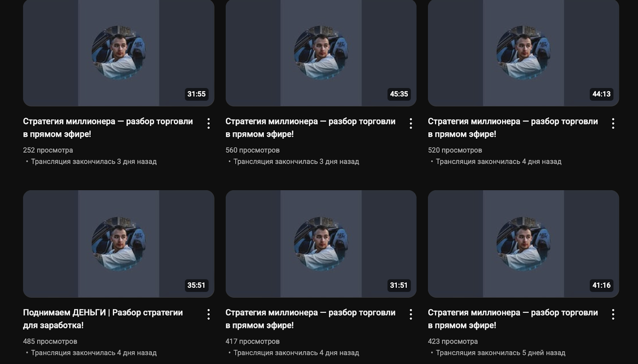Open the Поднимаем ДЕНЬГИ video title link

pyautogui.click(x=103, y=319)
